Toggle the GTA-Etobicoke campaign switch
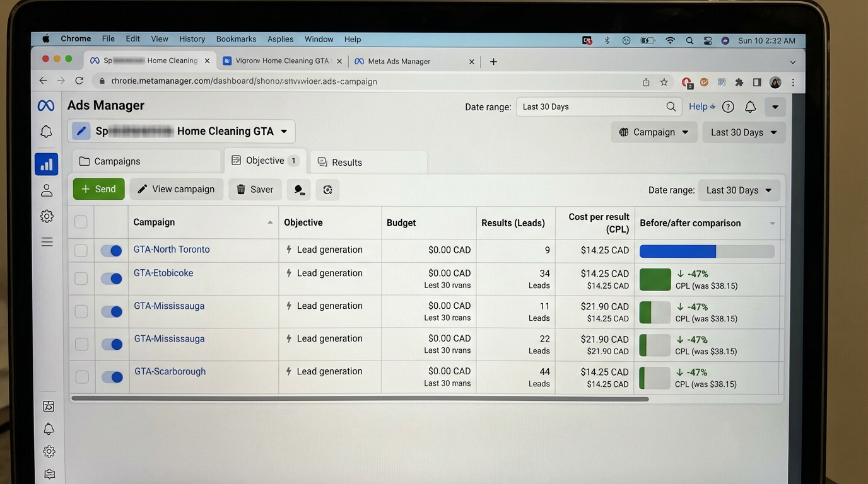This screenshot has width=868, height=484. [112, 279]
